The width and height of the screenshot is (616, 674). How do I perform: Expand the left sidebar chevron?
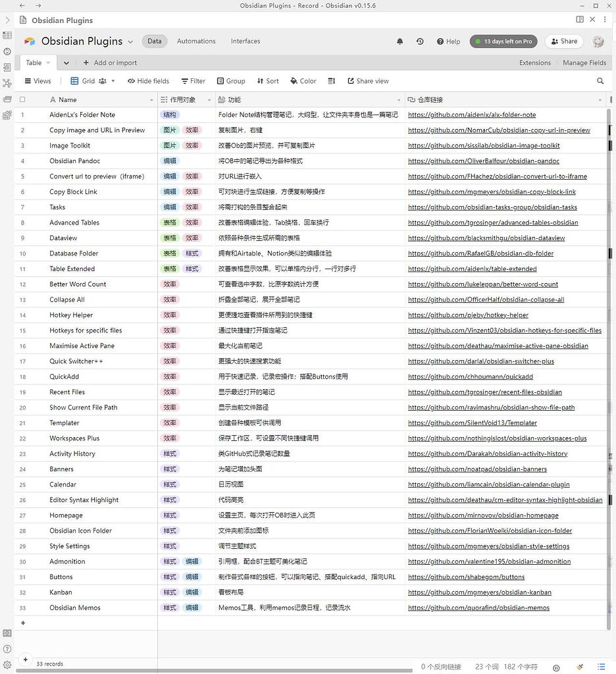[x=7, y=20]
